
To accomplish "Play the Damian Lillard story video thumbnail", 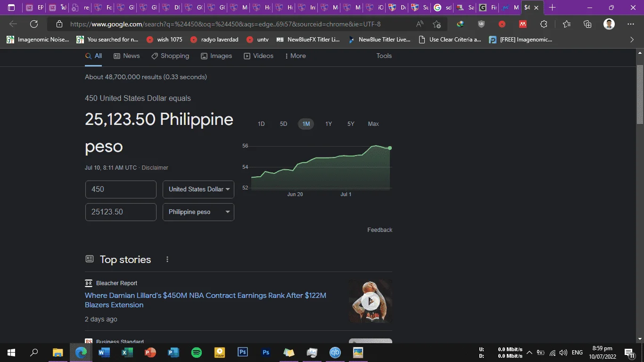I will click(370, 301).
